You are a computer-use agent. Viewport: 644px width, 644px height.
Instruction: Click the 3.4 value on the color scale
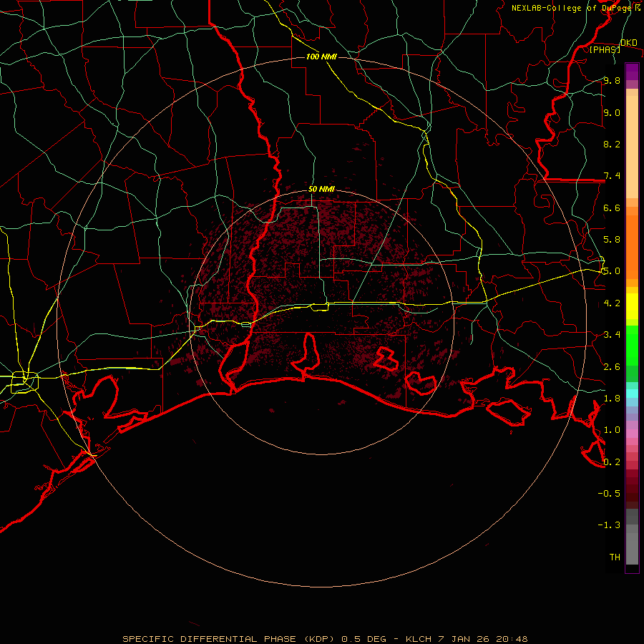pos(612,335)
